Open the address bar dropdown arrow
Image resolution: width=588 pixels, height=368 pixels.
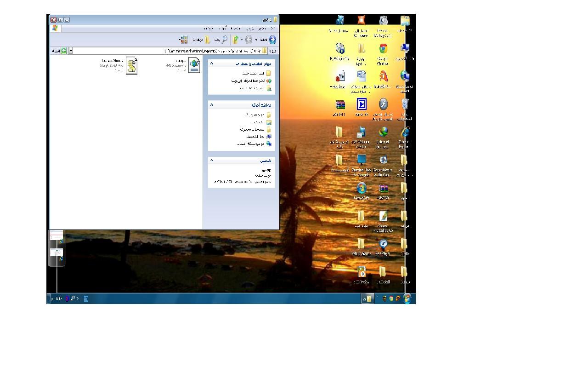(71, 51)
